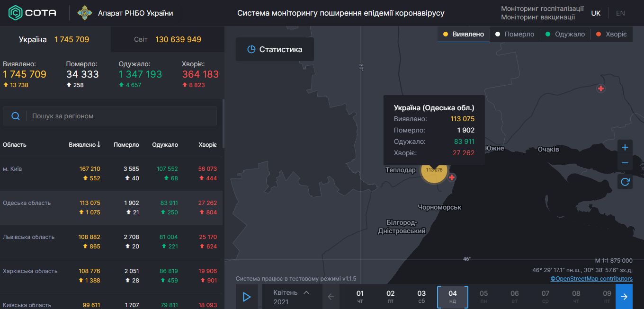Select April 01 on the date timeline
Viewport: 644px width, 309px height.
pos(360,297)
